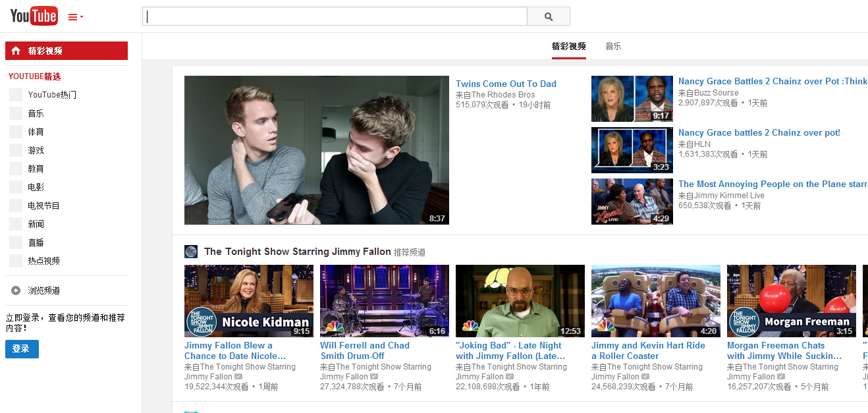Click the blue 登录 button

pos(22,349)
